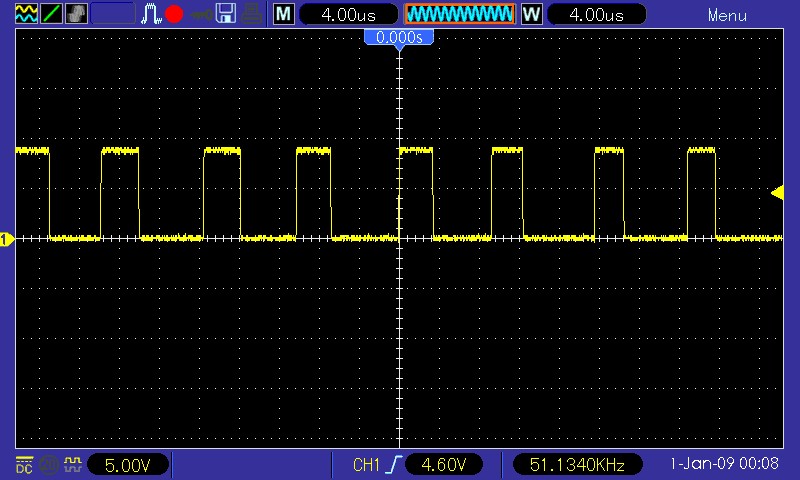
Task: Click the grayed bandwidth limit 20 icon
Action: coord(48,465)
